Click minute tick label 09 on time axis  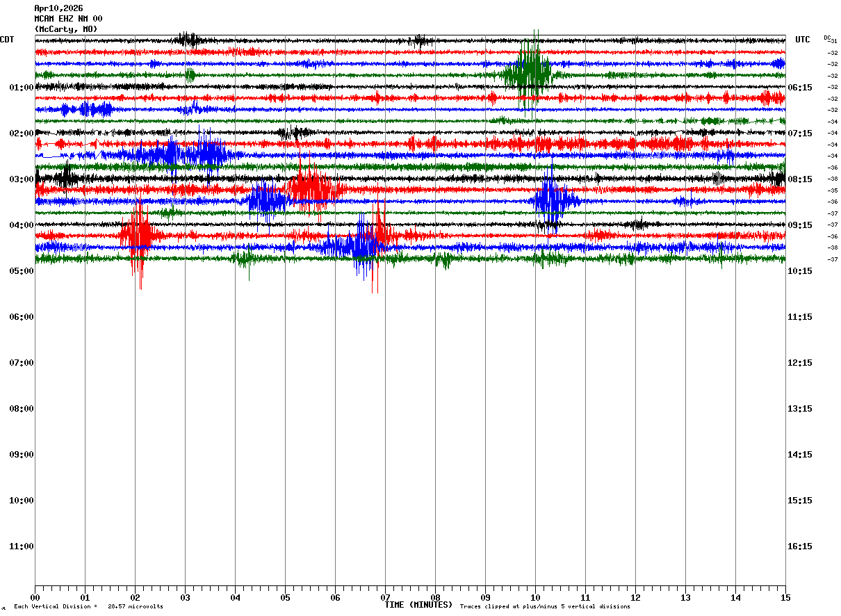tap(485, 597)
